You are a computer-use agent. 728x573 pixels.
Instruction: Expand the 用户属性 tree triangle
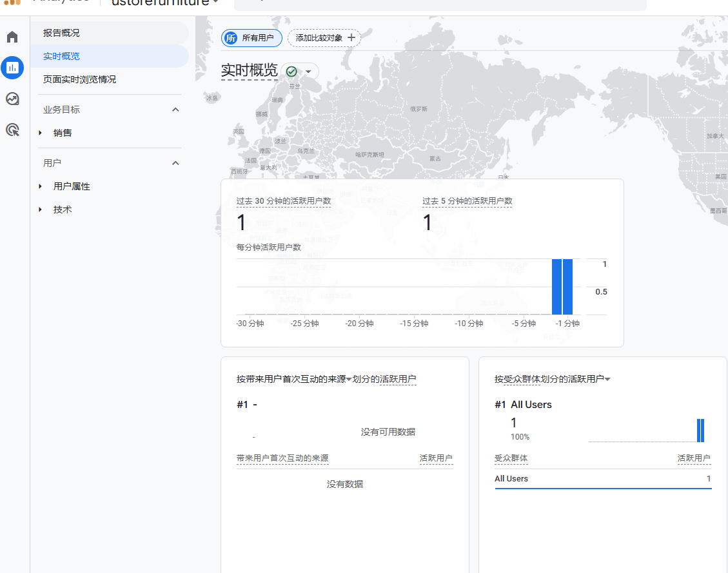[x=41, y=186]
